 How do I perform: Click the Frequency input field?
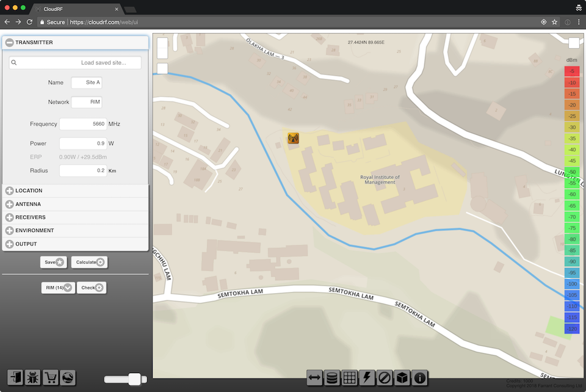(82, 123)
